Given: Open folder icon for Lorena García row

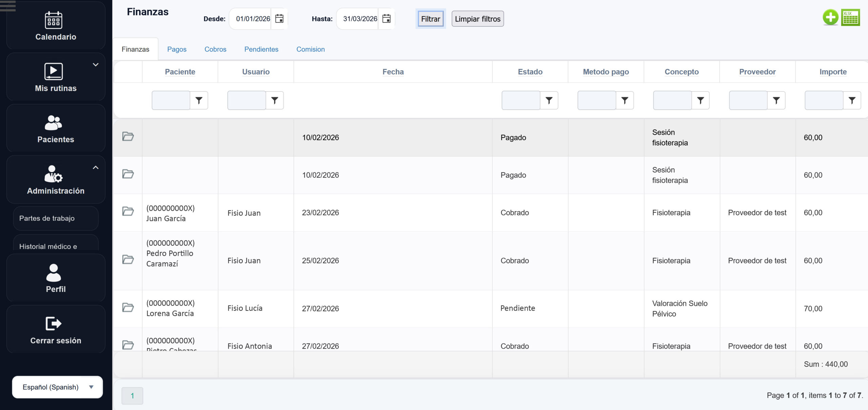Looking at the screenshot, I should point(128,307).
